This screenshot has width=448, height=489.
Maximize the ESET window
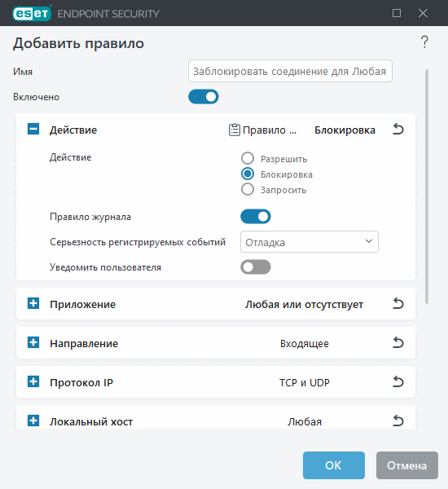397,13
